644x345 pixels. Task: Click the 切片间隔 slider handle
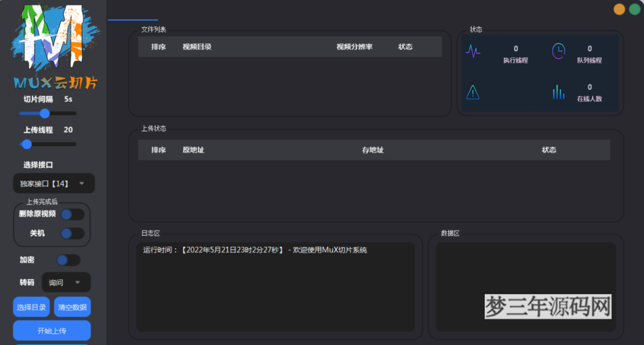[x=45, y=114]
